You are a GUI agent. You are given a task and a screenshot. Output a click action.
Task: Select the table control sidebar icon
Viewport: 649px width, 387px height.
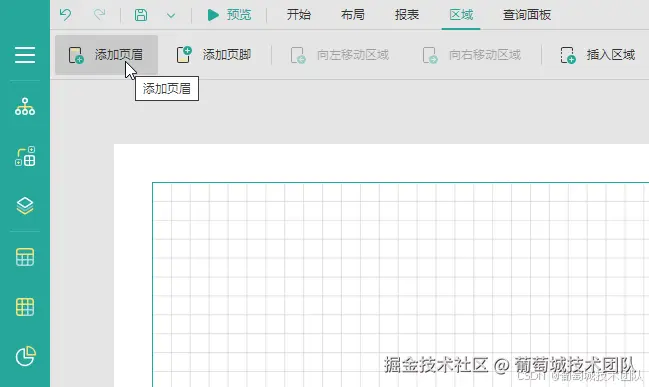tap(25, 257)
